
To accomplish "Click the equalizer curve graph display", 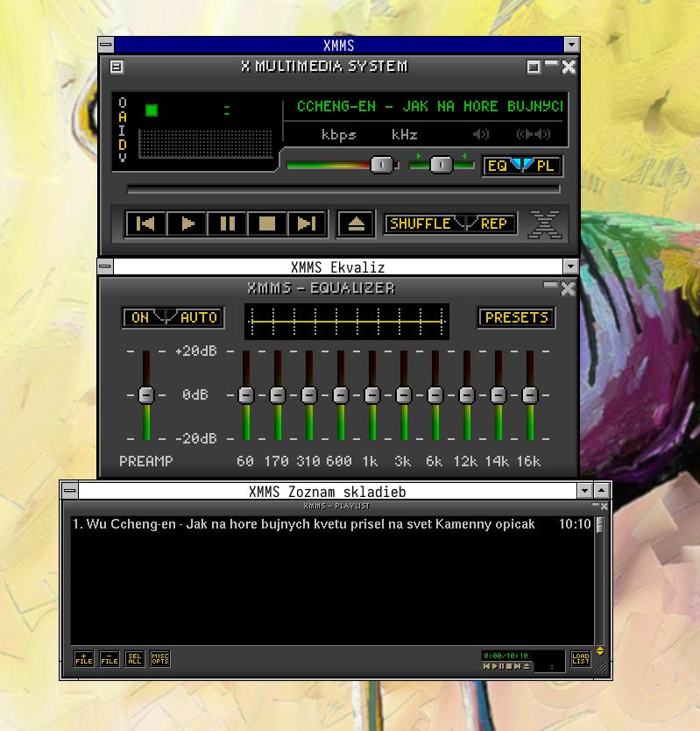I will (347, 322).
